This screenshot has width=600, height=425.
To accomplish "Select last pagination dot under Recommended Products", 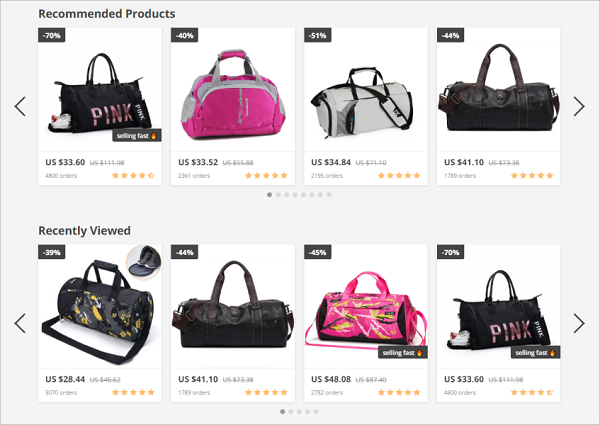I will click(329, 195).
